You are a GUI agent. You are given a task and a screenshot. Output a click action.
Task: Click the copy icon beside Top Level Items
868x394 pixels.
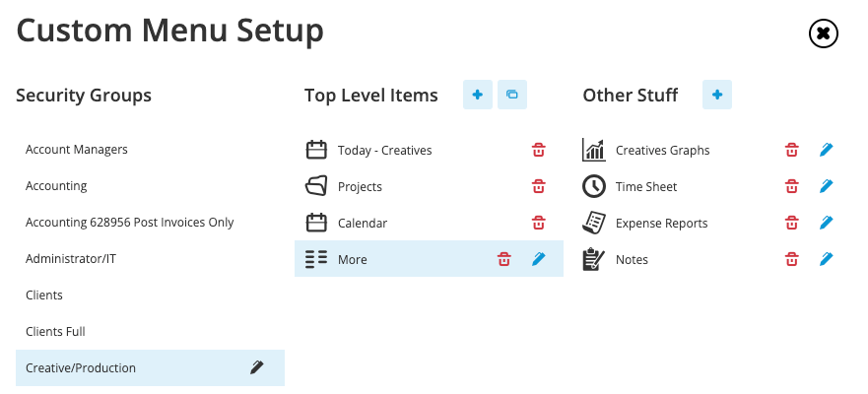coord(512,95)
